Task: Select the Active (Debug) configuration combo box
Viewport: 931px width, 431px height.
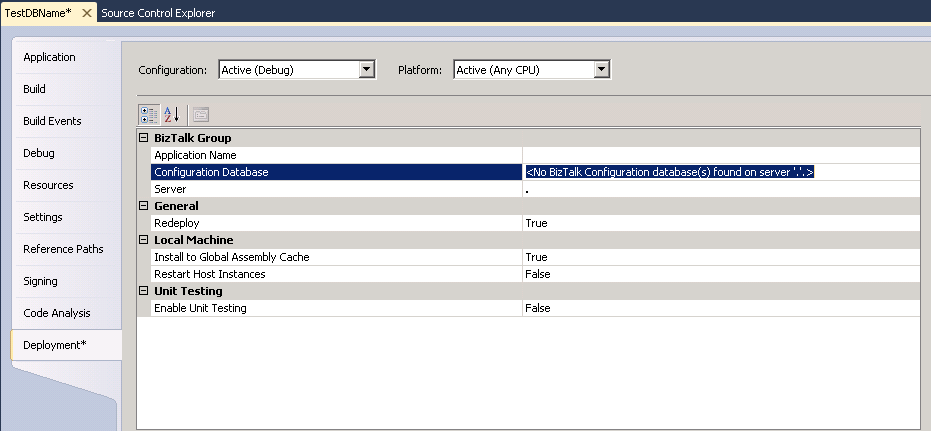Action: tap(297, 69)
